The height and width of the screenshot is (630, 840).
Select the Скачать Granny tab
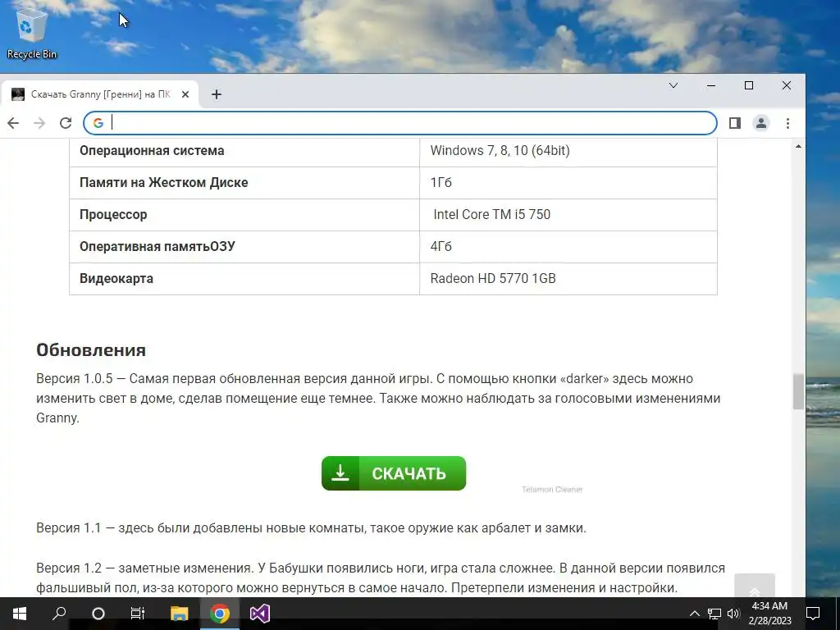click(x=99, y=94)
